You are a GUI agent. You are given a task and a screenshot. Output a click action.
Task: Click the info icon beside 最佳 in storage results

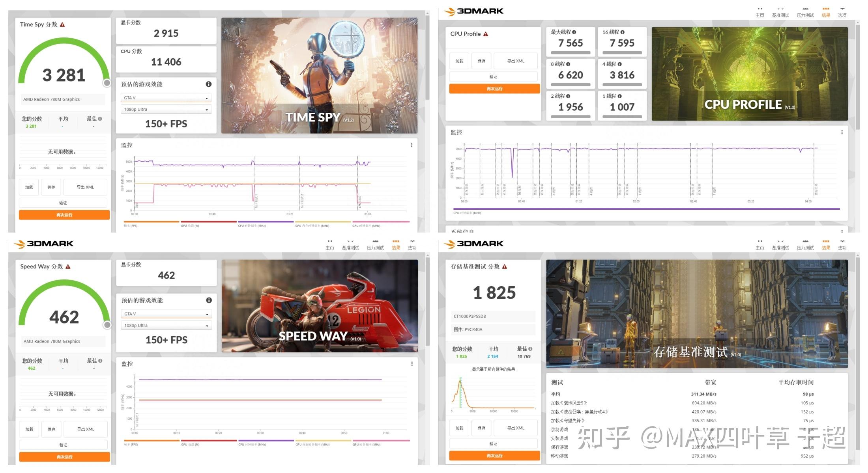point(530,348)
